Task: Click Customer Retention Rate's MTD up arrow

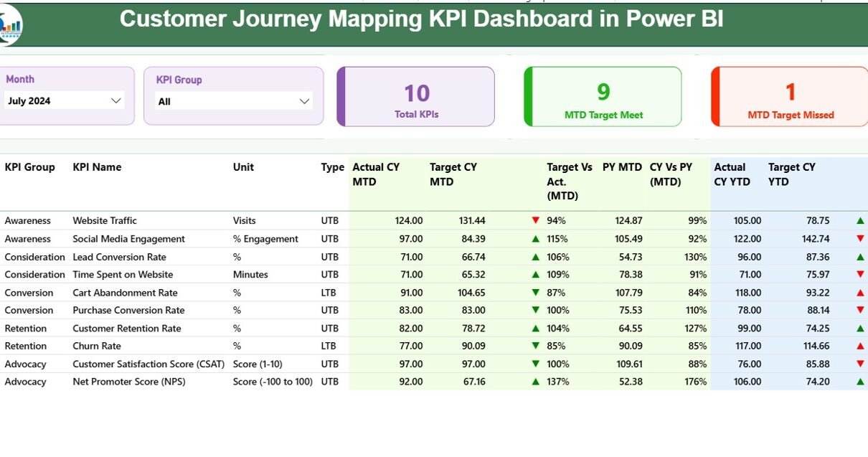Action: (535, 329)
